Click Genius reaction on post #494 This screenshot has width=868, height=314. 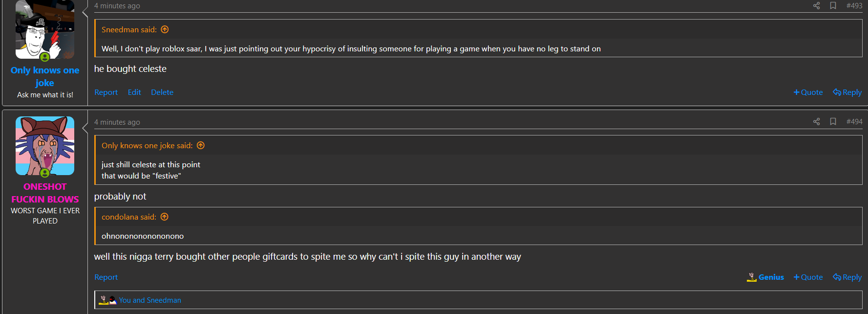point(765,277)
